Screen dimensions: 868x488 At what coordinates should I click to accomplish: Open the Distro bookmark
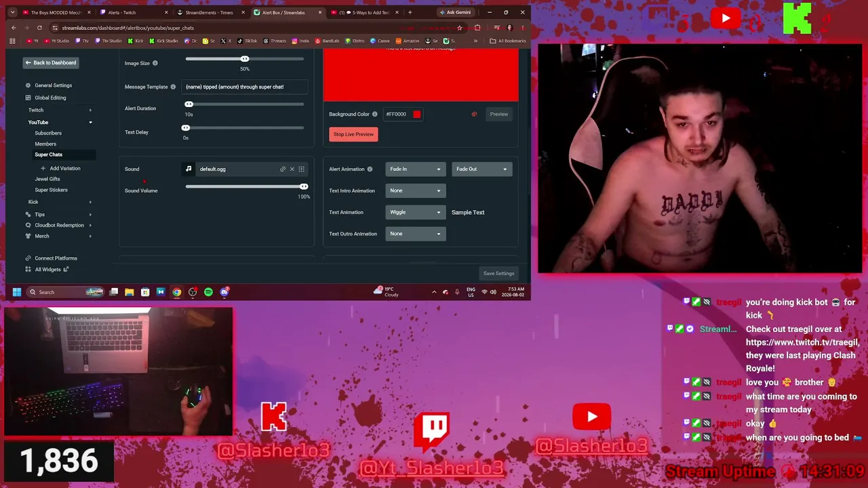tap(355, 41)
